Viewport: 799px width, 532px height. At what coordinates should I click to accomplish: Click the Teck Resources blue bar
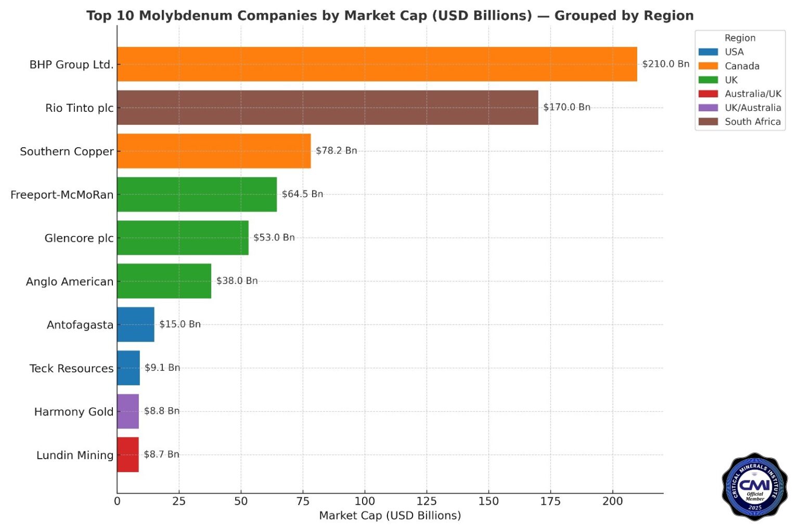coord(128,368)
